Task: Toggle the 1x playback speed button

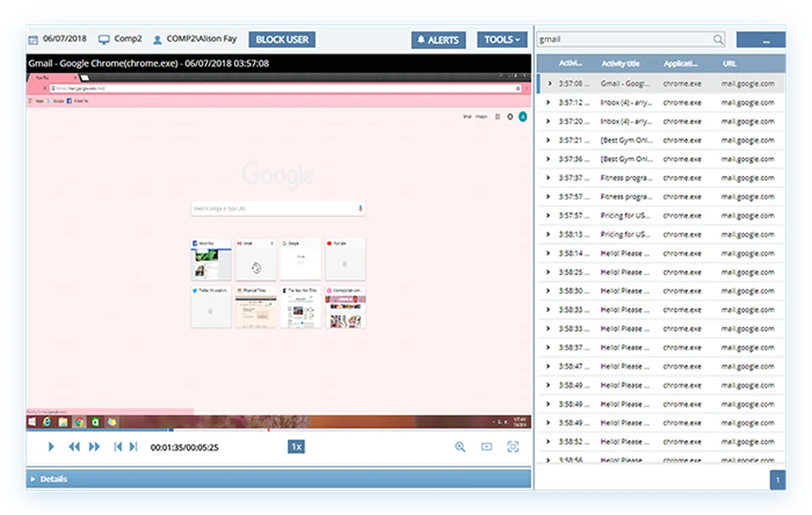Action: coord(296,447)
